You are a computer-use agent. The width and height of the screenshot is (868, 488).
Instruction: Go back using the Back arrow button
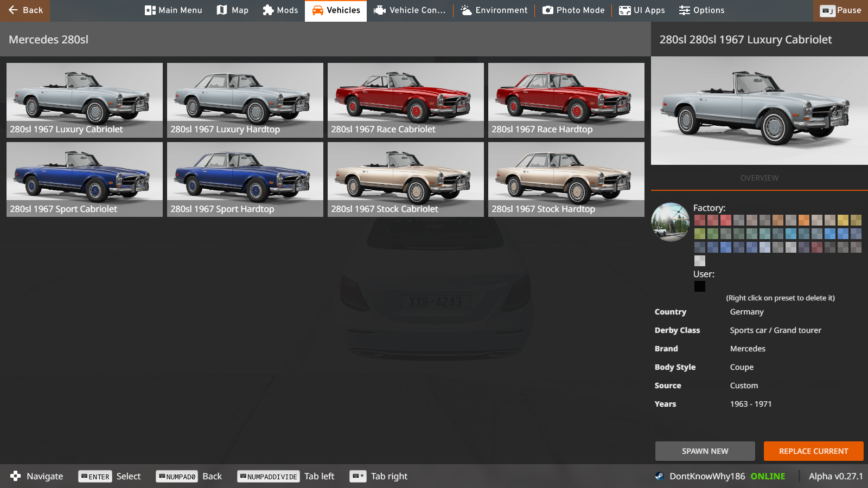pyautogui.click(x=25, y=10)
